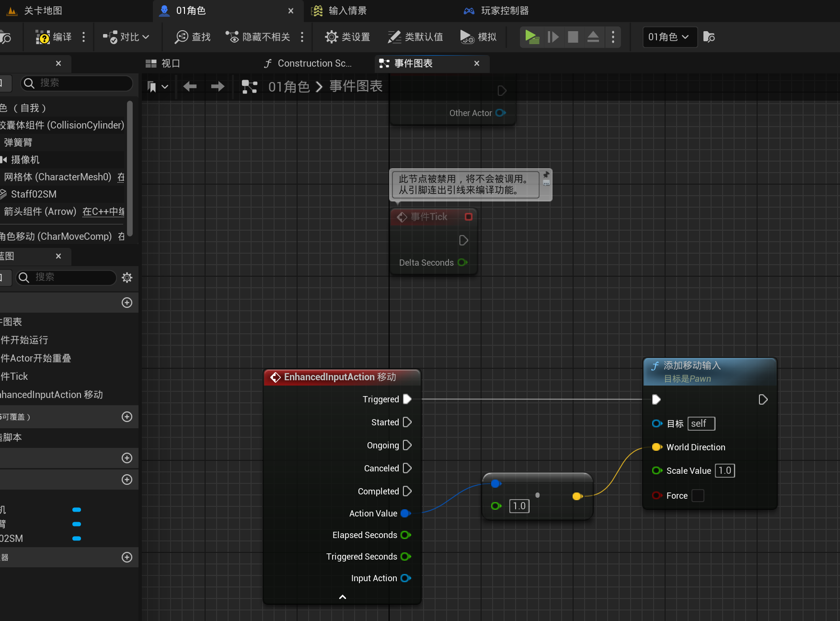Click the Hide Unrelated icon
This screenshot has width=840, height=621.
[232, 37]
